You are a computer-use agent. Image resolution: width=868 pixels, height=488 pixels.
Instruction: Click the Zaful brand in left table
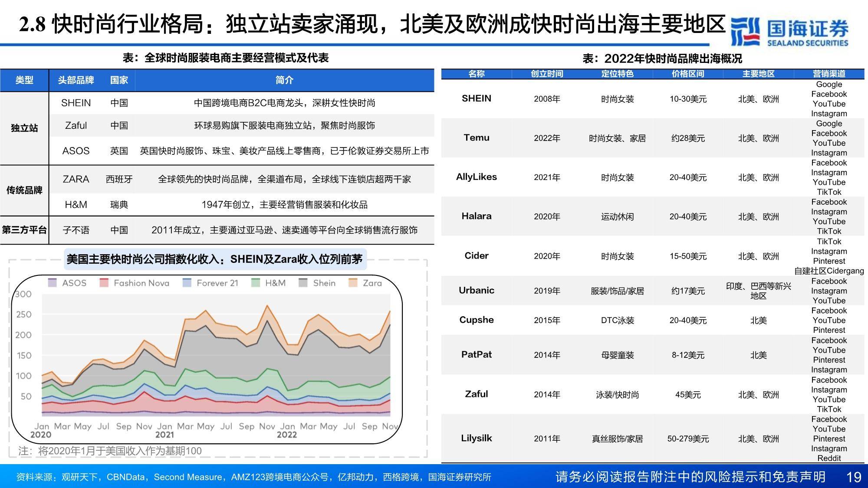click(x=76, y=125)
